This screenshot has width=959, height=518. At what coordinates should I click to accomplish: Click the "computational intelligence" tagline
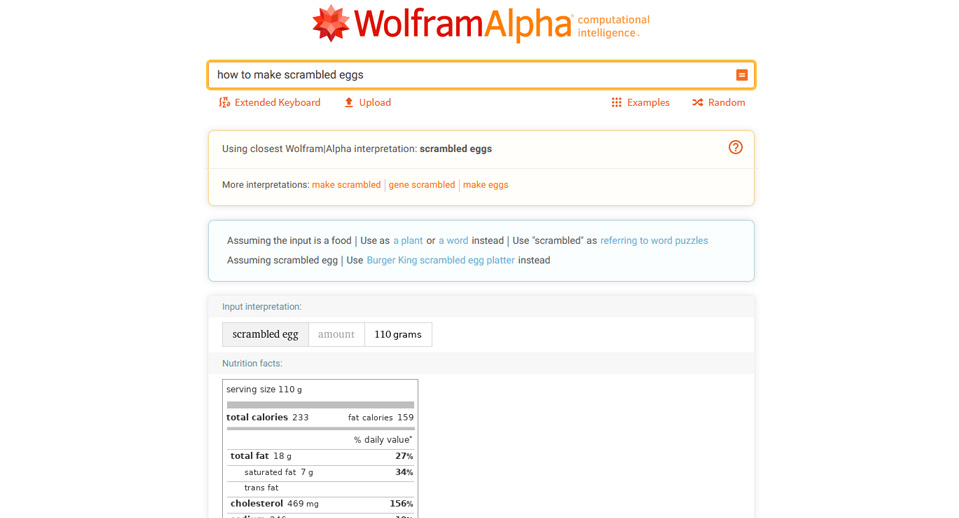click(x=613, y=26)
